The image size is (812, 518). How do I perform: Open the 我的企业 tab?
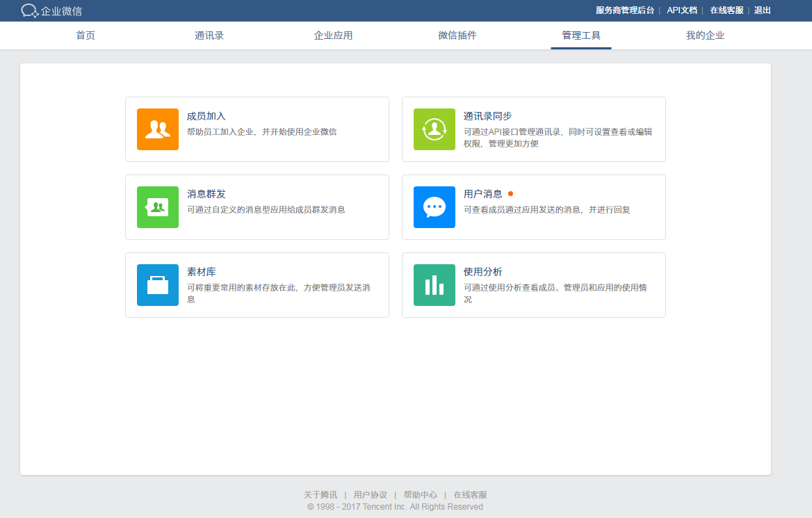[705, 35]
